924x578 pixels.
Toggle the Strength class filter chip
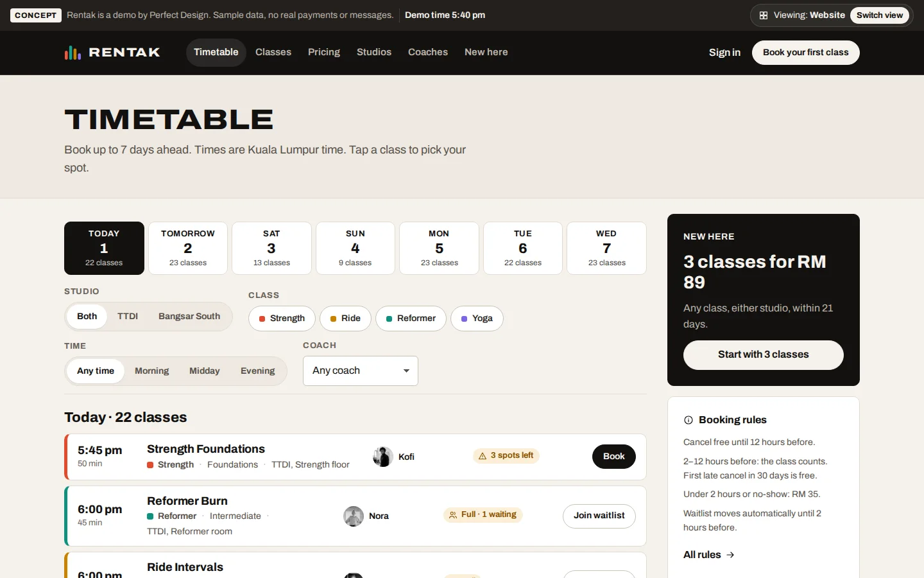coord(282,319)
